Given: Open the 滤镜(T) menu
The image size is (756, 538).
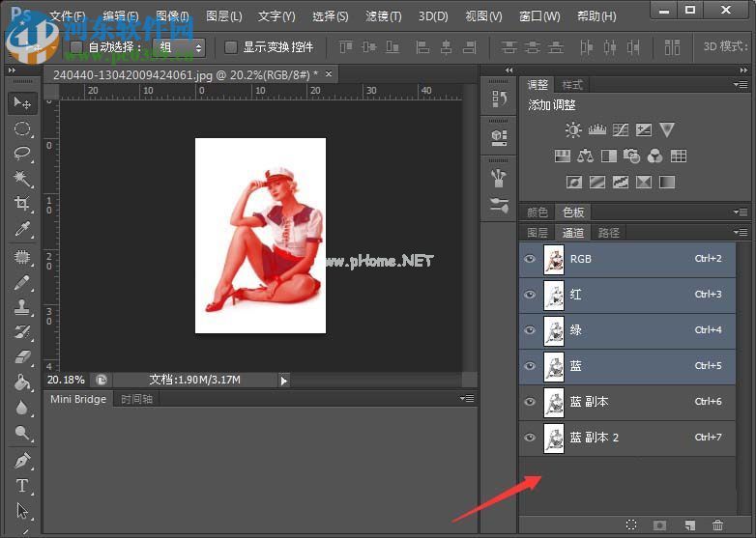Looking at the screenshot, I should pos(384,16).
